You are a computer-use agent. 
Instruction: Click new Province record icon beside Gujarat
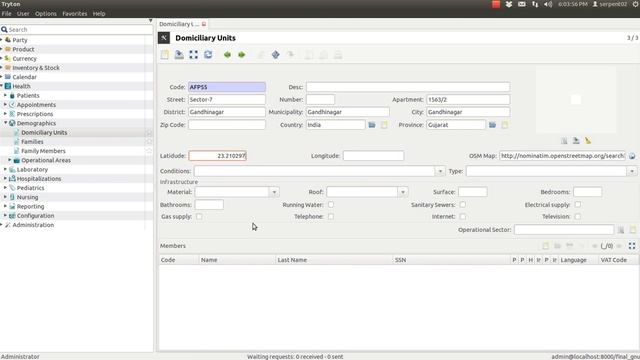point(505,125)
